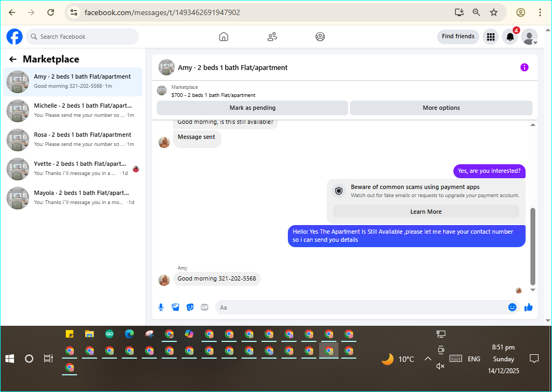The image size is (552, 392).
Task: Open the emoji picker
Action: tap(512, 307)
